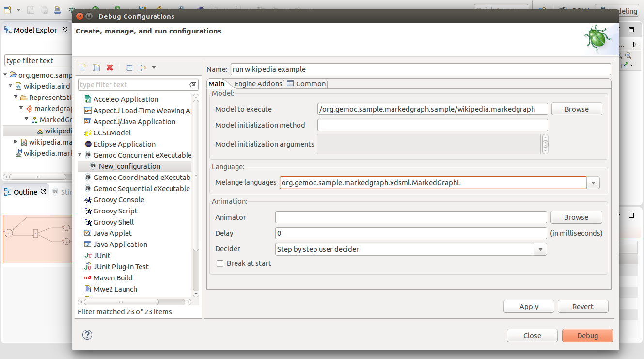
Task: Click scroll-down arrow of configuration list
Action: click(x=196, y=294)
